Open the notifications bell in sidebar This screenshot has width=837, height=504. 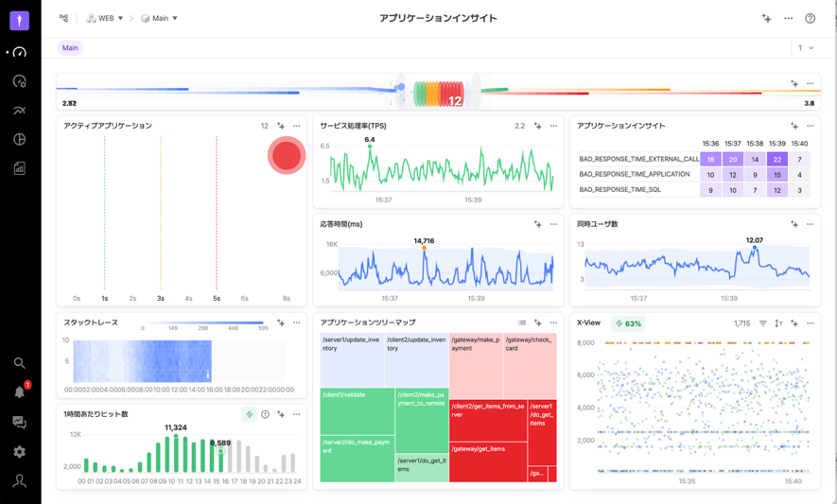19,391
